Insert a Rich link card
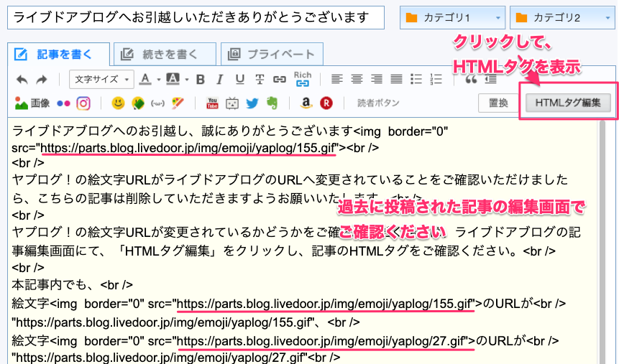This screenshot has width=619, height=364. point(303,79)
